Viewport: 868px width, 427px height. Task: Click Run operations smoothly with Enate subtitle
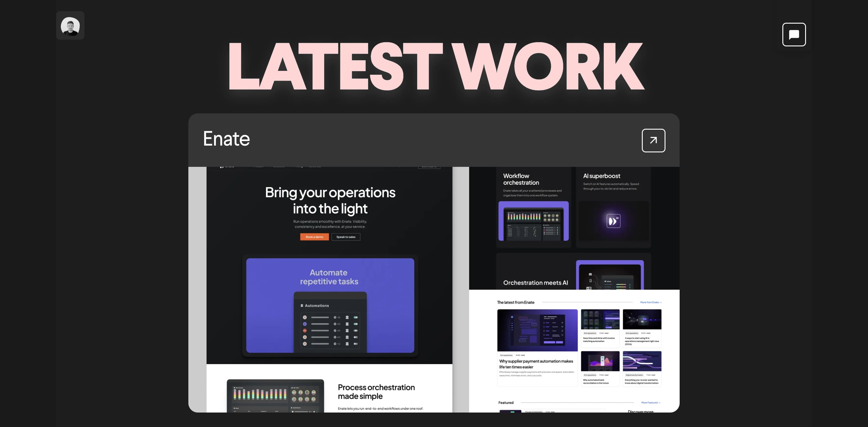coord(330,224)
